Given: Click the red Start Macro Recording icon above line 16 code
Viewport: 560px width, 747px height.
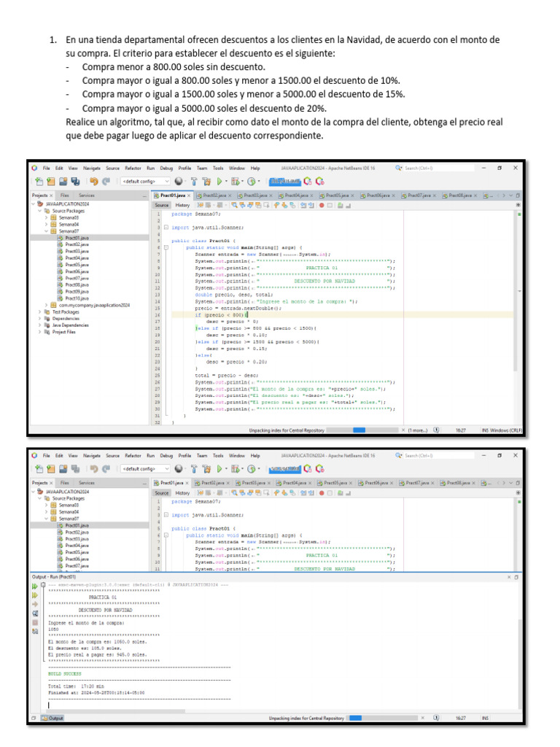Looking at the screenshot, I should (x=322, y=205).
